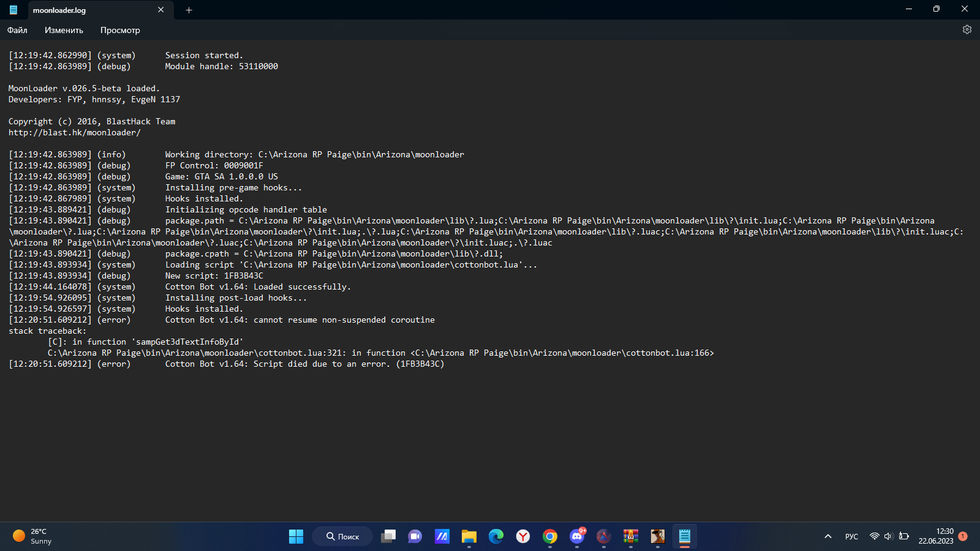
Task: Open weather widget showing 26°C Sunny
Action: point(33,536)
